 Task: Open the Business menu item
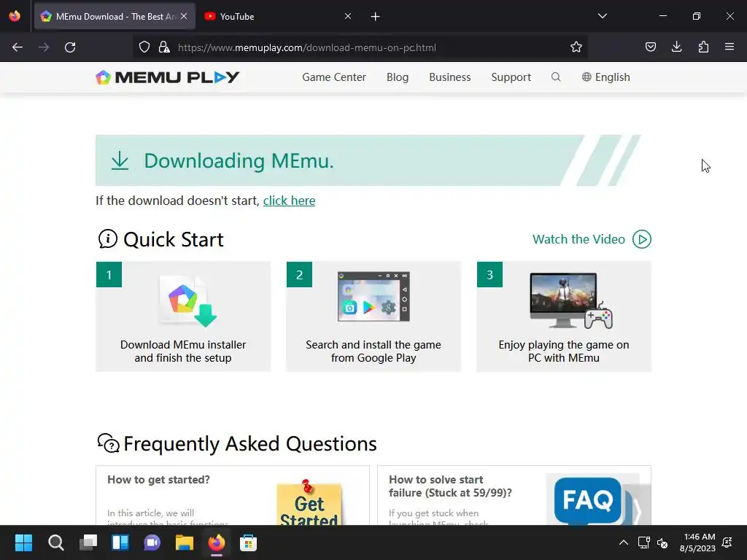(x=449, y=77)
